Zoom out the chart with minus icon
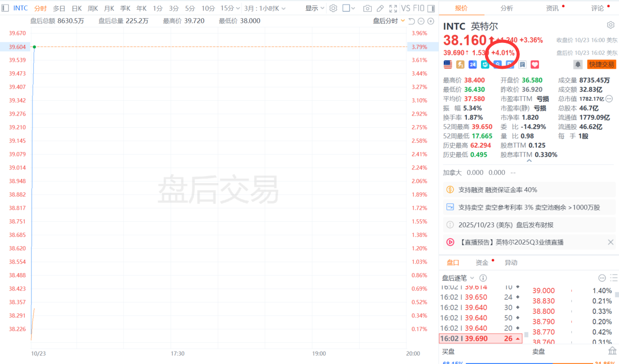 pyautogui.click(x=421, y=21)
